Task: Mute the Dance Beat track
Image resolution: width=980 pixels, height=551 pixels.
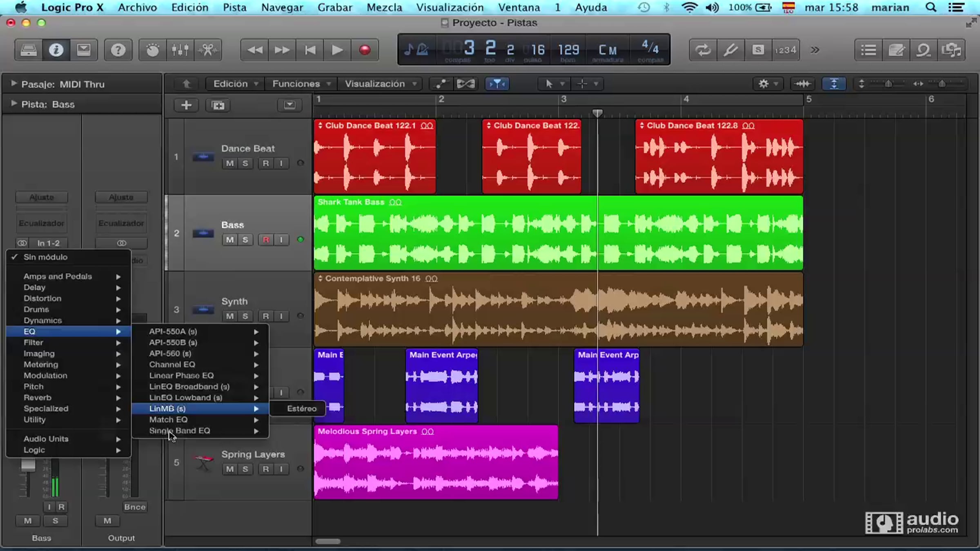Action: (x=230, y=163)
